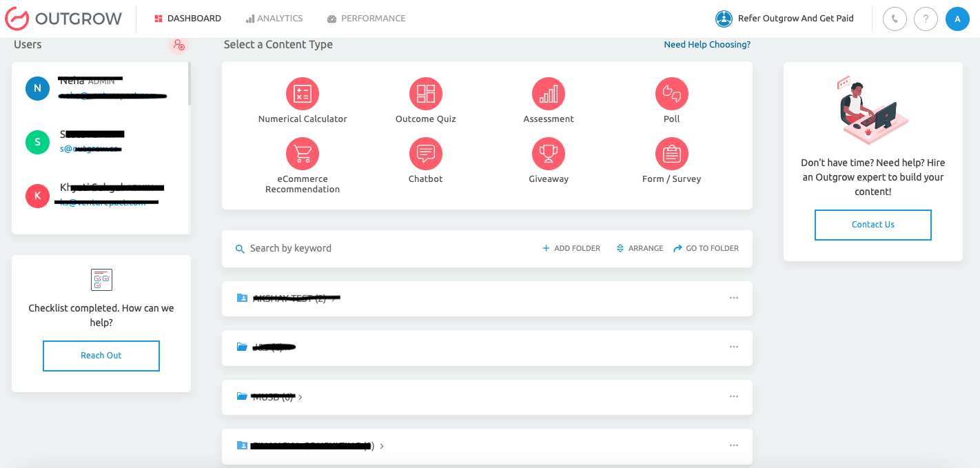This screenshot has width=980, height=468.
Task: Click the users list scrollbar
Action: click(x=190, y=84)
